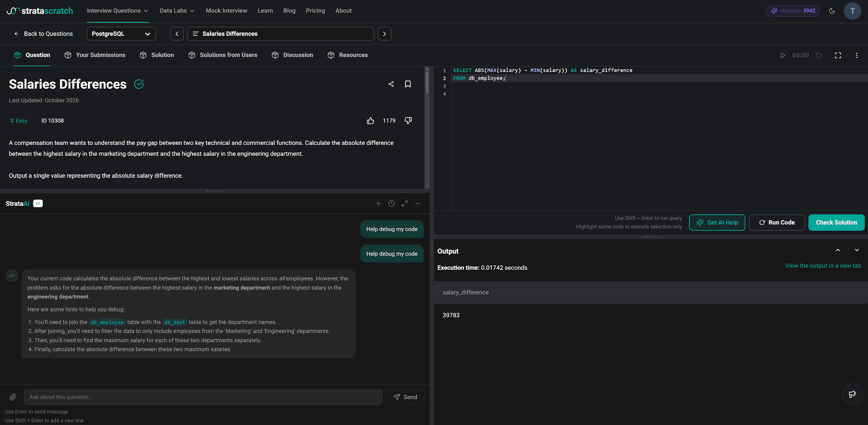Go to previous question arrow
Image resolution: width=868 pixels, height=425 pixels.
(x=177, y=34)
